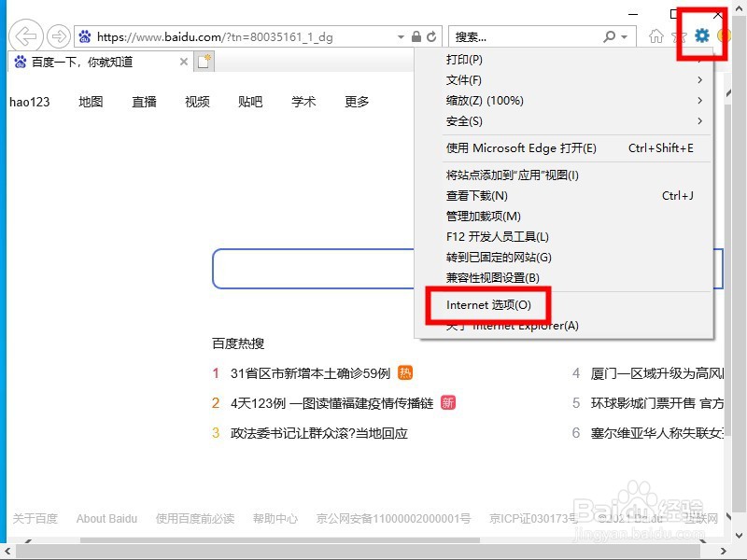Click the horizontal scrollbar right arrow
The height and width of the screenshot is (560, 747).
tap(723, 552)
